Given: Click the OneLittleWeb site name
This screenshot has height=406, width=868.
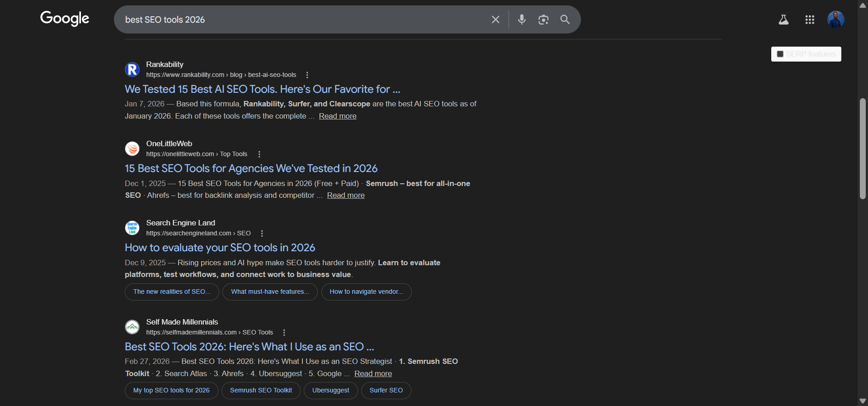Looking at the screenshot, I should click(169, 144).
